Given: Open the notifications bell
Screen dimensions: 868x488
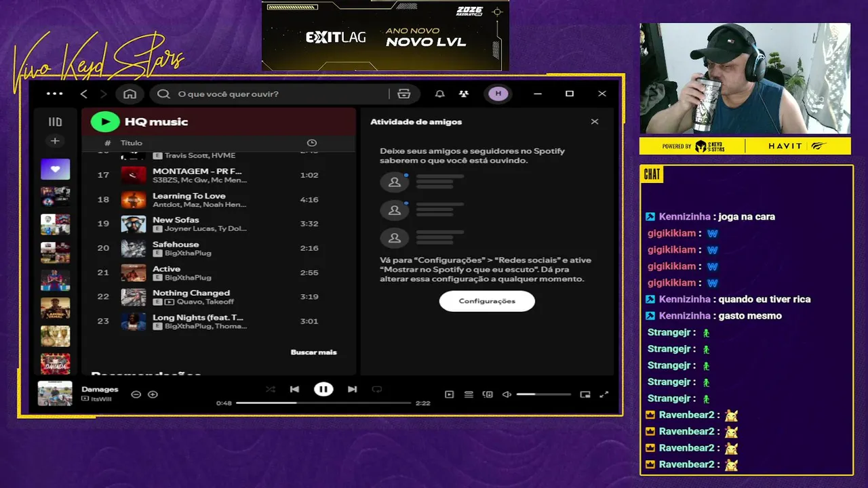Looking at the screenshot, I should [440, 94].
